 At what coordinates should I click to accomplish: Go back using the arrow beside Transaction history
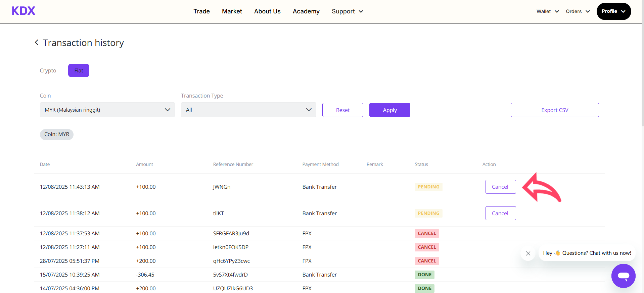click(x=37, y=43)
